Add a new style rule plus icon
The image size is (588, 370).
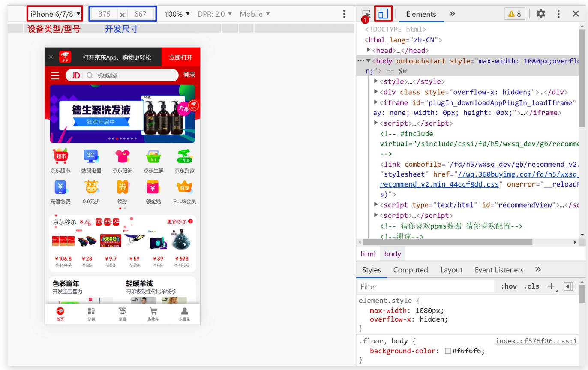[552, 286]
